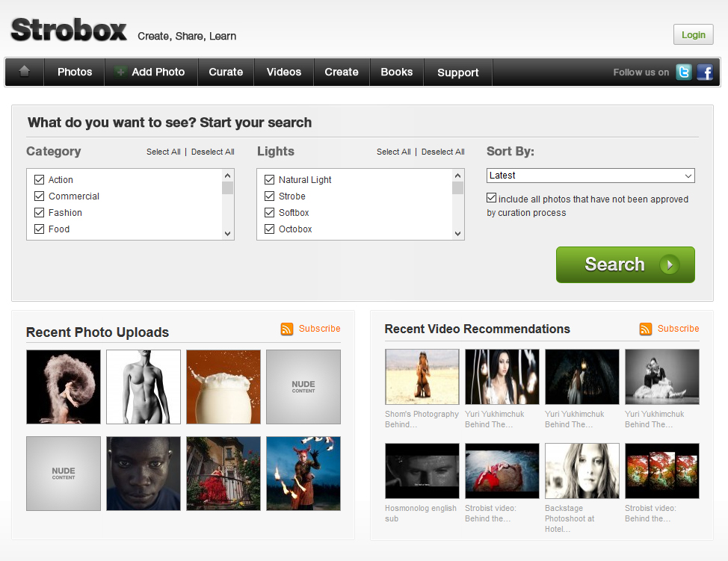Open the Sort By Latest dropdown
The height and width of the screenshot is (561, 728).
(x=590, y=176)
